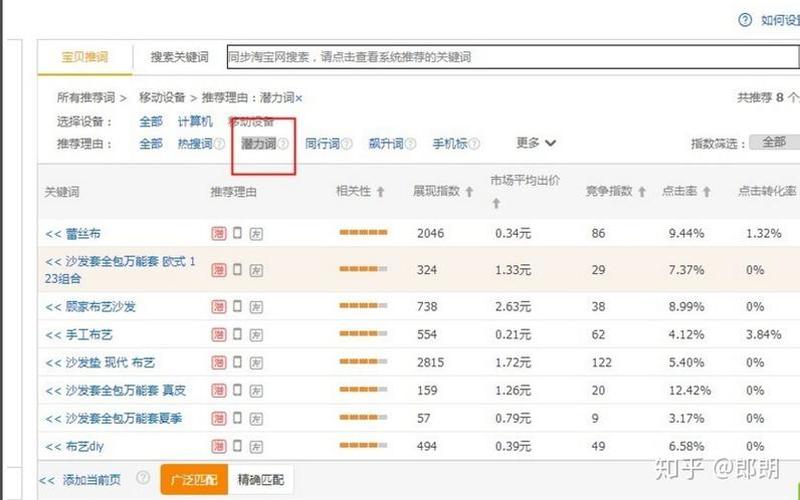The height and width of the screenshot is (500, 800).
Task: Click the 122 competition index value
Action: click(602, 363)
